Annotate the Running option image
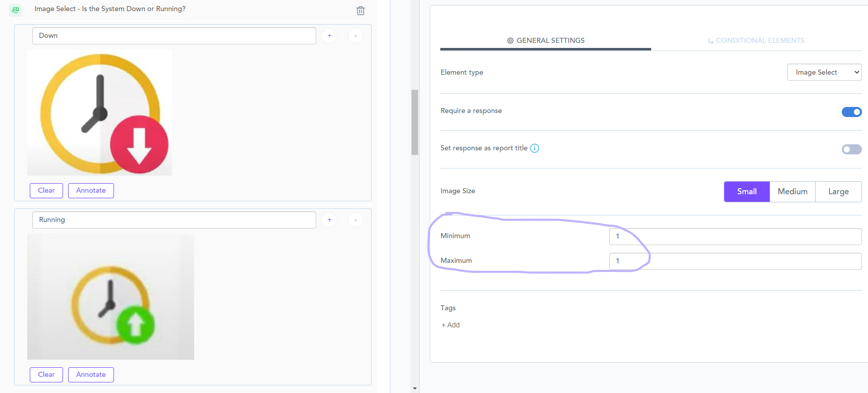 (x=91, y=375)
